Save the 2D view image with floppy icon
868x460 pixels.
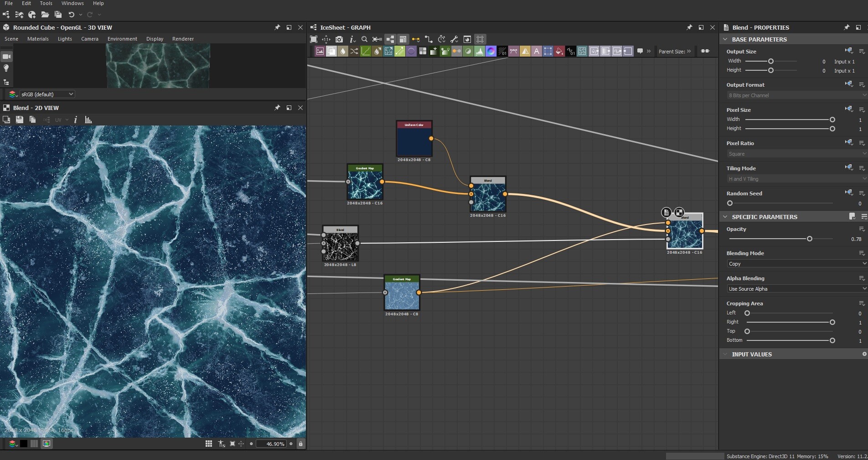[19, 120]
